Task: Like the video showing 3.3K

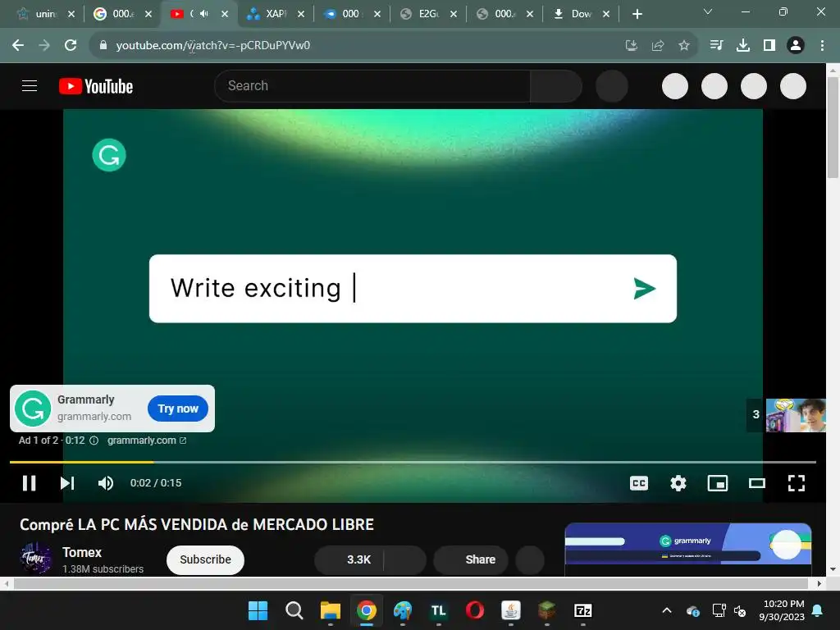Action: click(349, 559)
